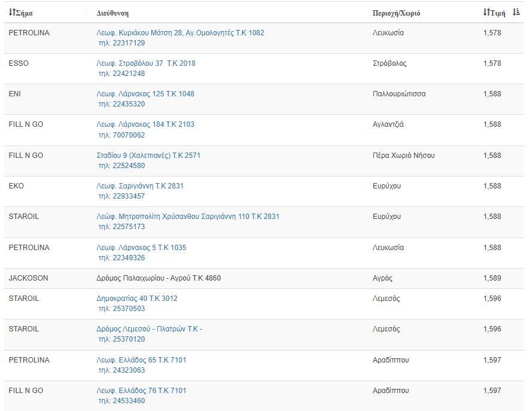This screenshot has width=532, height=411.
Task: Click the Λεωφ. Λάρνακος 5 address link
Action: (141, 248)
